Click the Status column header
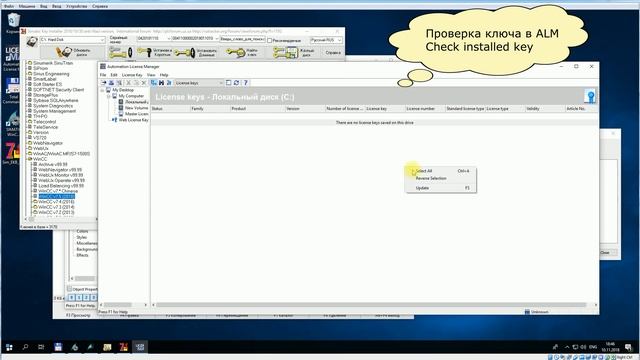Image resolution: width=640 pixels, height=360 pixels. (x=171, y=109)
